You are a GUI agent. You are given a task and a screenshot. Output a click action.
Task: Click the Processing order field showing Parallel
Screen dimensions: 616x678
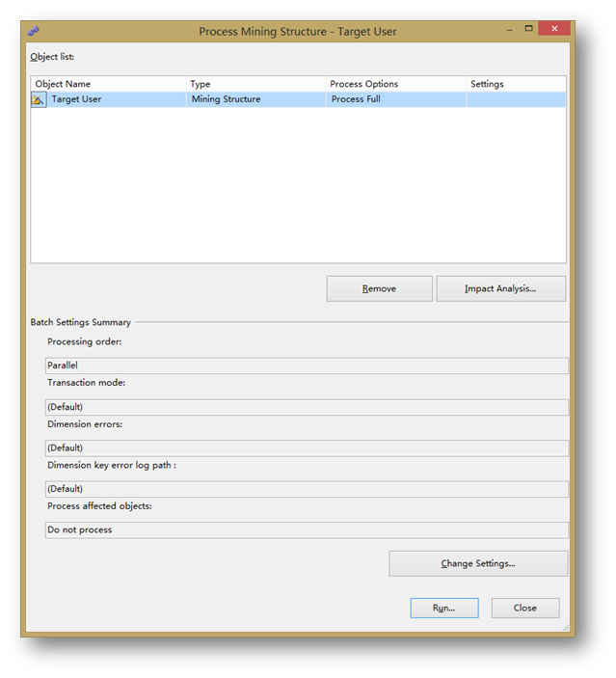pos(307,366)
